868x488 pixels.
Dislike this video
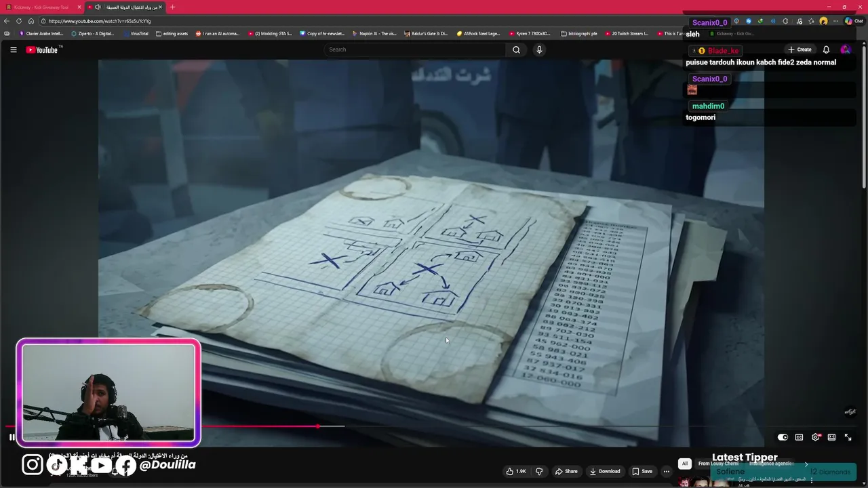click(x=539, y=471)
